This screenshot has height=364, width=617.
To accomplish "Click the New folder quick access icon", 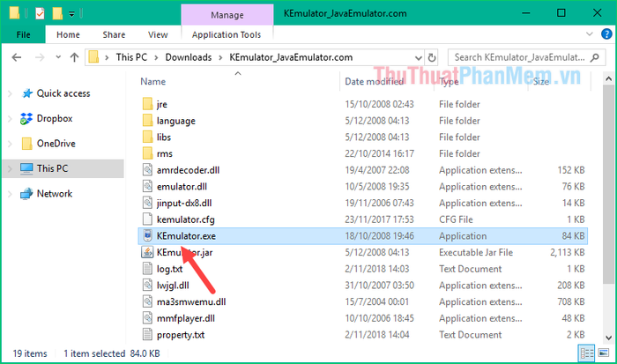I will click(57, 14).
